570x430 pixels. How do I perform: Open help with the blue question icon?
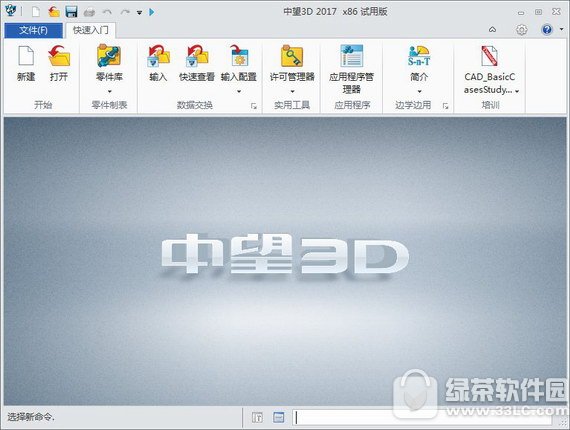(x=547, y=29)
